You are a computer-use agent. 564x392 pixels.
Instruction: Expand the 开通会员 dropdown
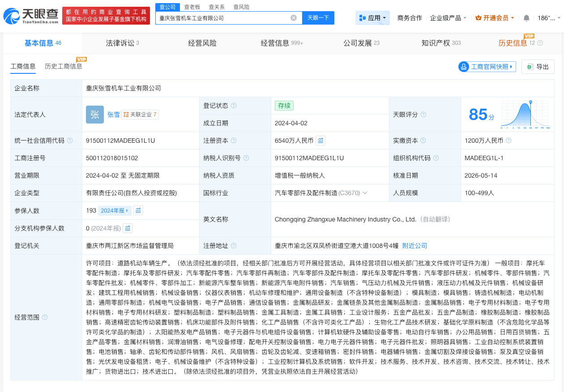513,18
